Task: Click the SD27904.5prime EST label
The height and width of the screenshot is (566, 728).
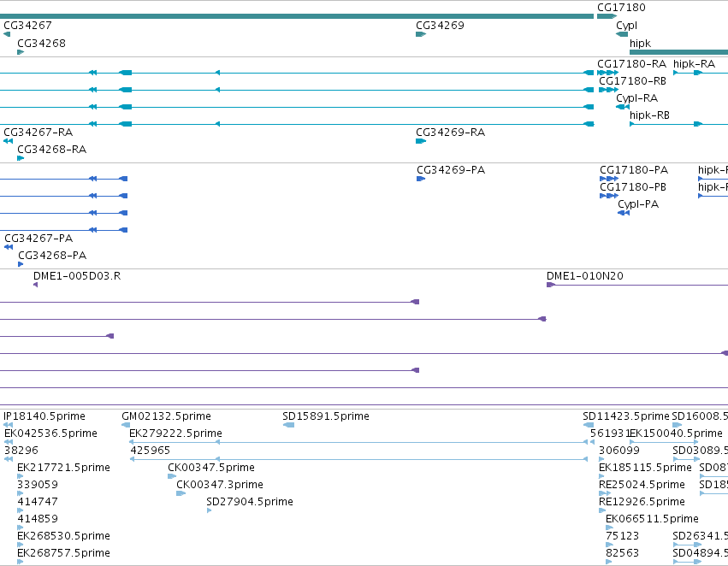Action: 250,502
